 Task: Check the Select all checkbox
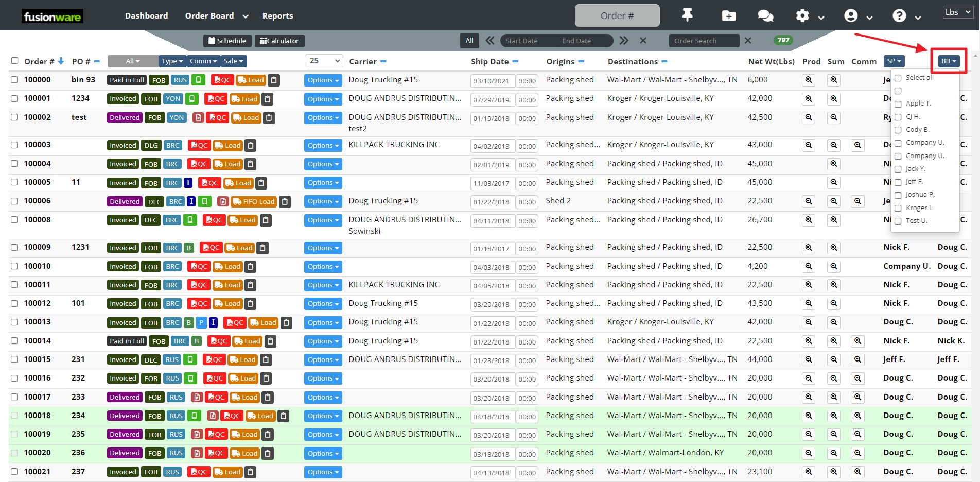898,78
